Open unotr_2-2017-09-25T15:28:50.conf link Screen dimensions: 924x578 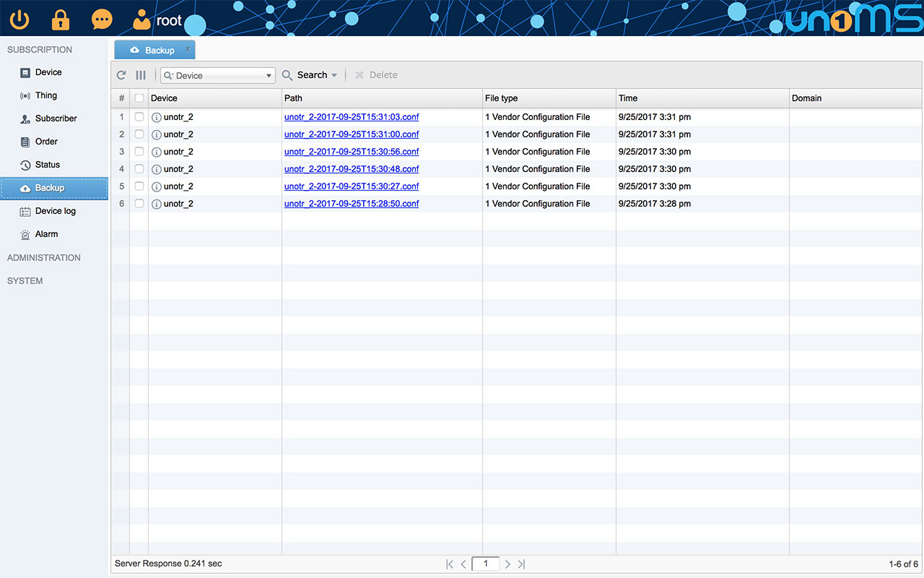coord(352,204)
